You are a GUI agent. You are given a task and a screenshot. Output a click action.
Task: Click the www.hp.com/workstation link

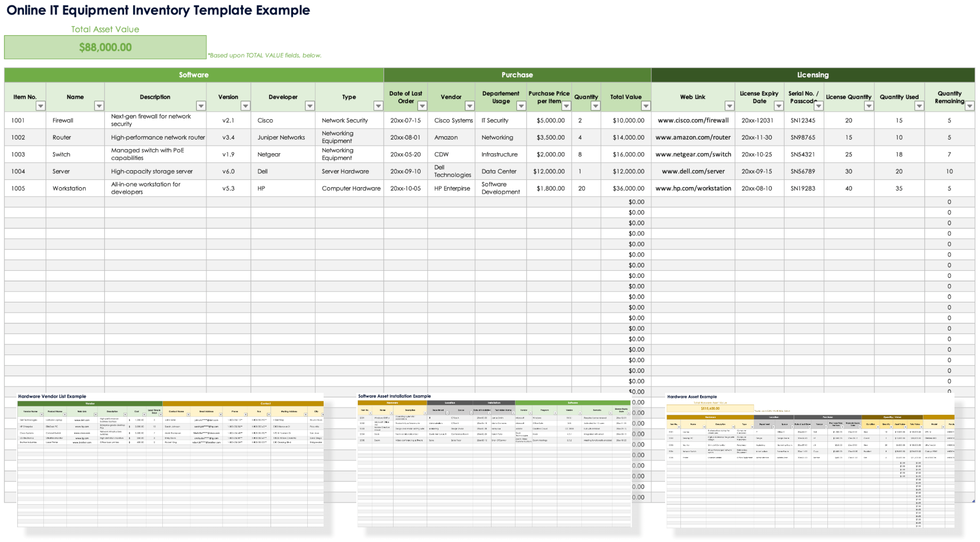point(693,188)
